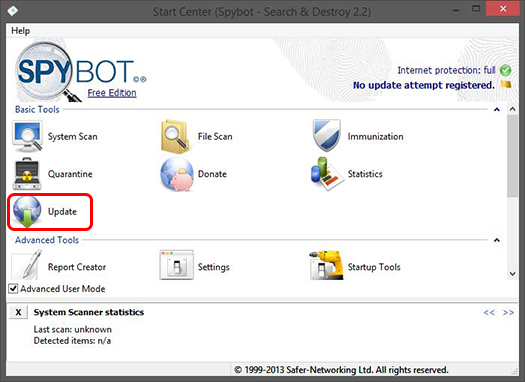Open the Quarantine briefcase icon
Image resolution: width=525 pixels, height=382 pixels.
pyautogui.click(x=27, y=174)
